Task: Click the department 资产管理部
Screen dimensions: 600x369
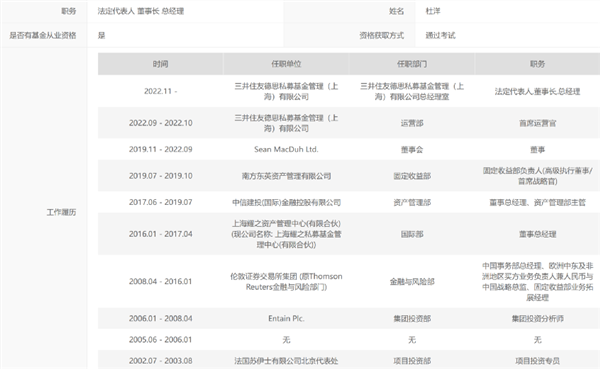Action: click(412, 202)
